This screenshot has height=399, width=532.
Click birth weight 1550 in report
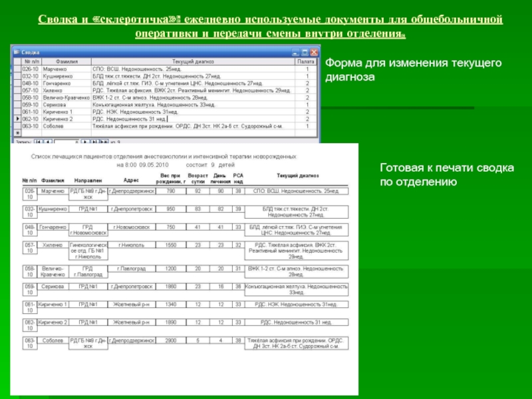pyautogui.click(x=171, y=245)
